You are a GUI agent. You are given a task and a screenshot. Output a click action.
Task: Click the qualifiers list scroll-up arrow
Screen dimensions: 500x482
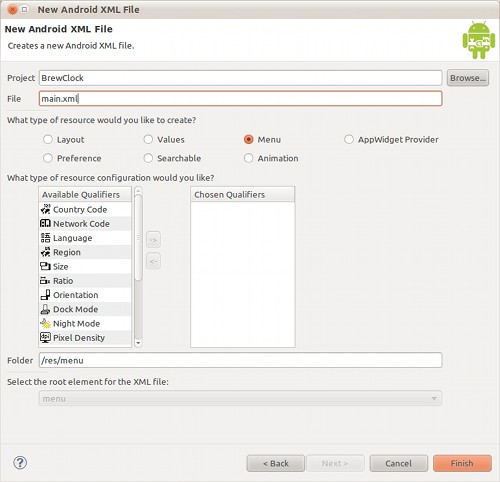[x=138, y=191]
